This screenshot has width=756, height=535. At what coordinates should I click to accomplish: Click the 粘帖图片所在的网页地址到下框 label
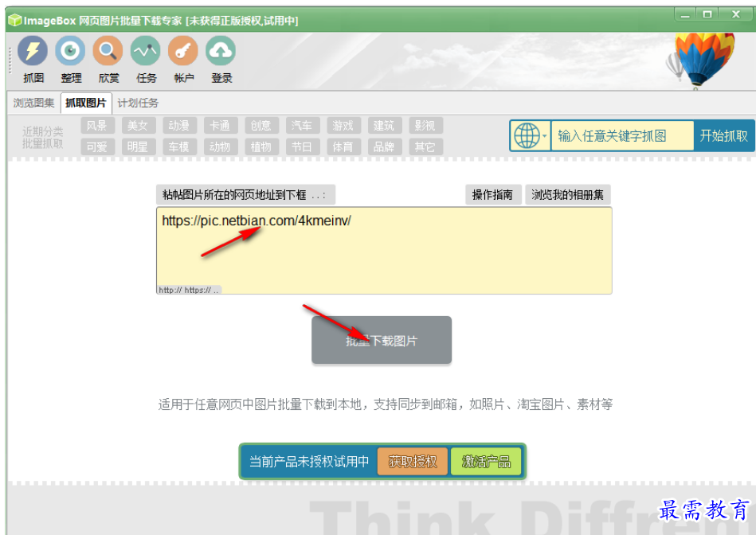[x=245, y=195]
